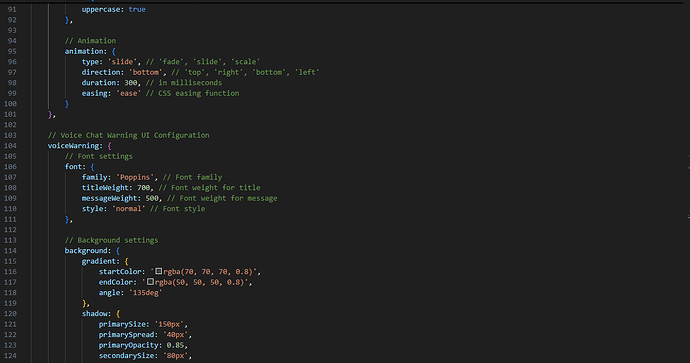Select line number 95 in the gutter
690x363 pixels.
(12, 51)
